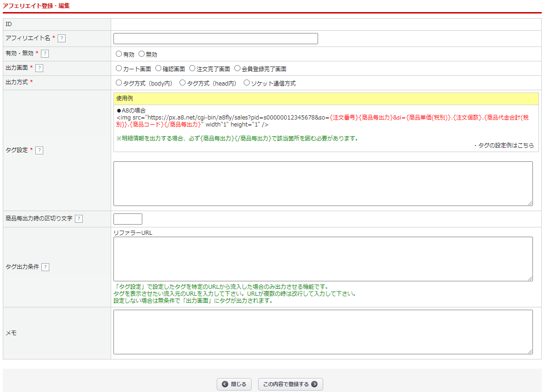Click help icon next to 出力画面
Viewport: 545px width, 392px height.
tap(39, 68)
